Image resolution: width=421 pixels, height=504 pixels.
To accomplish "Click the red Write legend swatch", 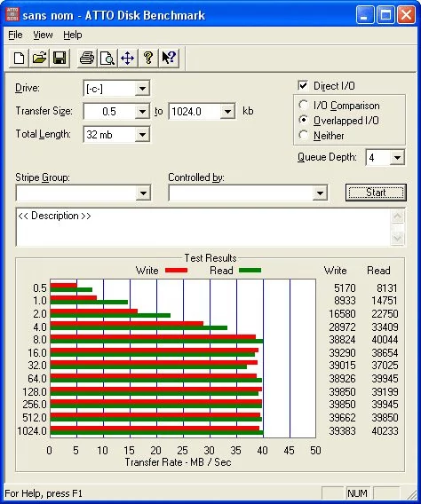I will click(176, 271).
